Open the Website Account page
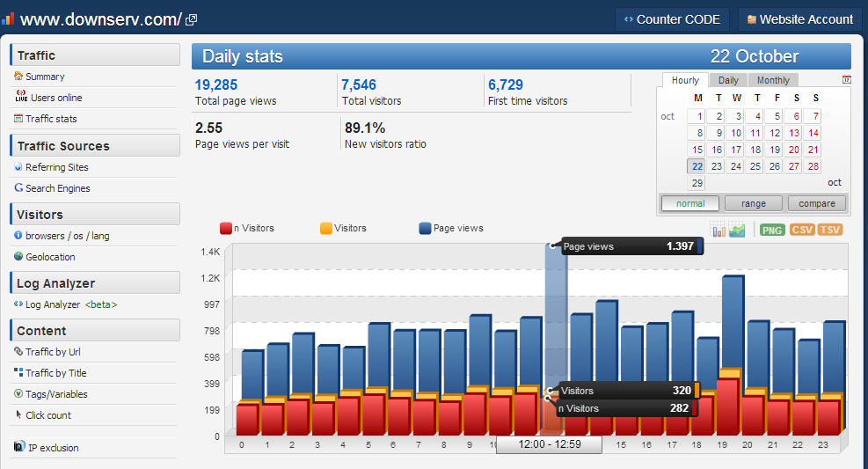The width and height of the screenshot is (868, 469). [800, 19]
